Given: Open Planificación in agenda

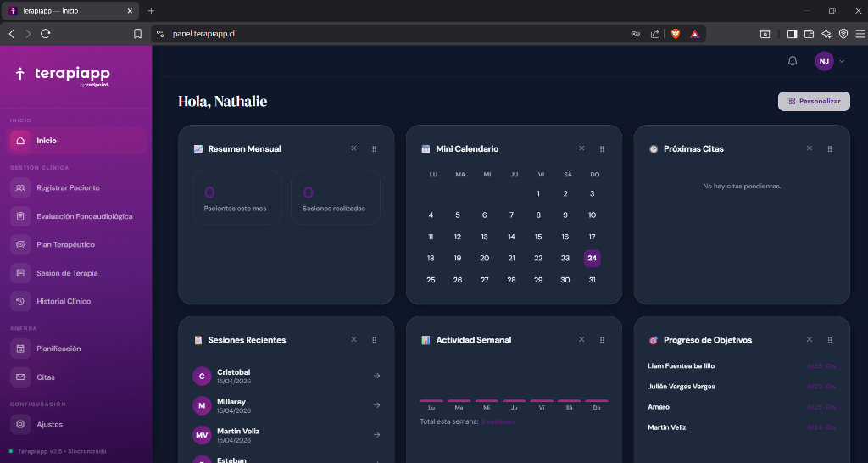Looking at the screenshot, I should (x=78, y=349).
